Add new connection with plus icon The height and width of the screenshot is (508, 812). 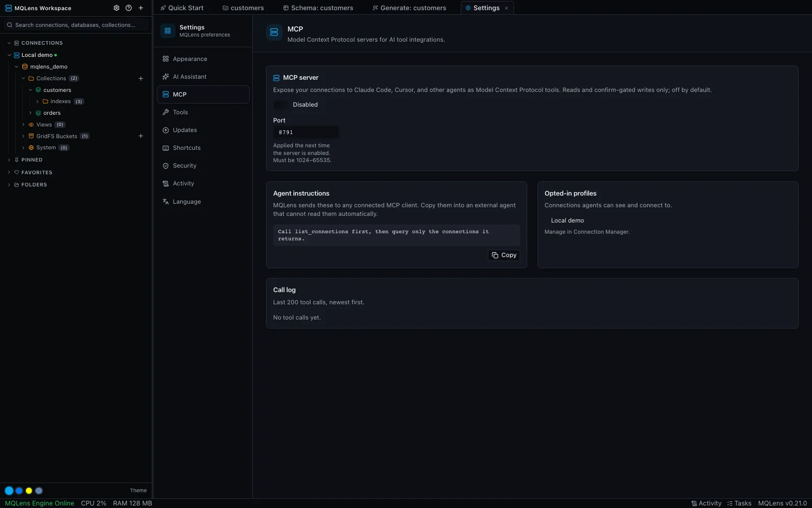pyautogui.click(x=141, y=8)
